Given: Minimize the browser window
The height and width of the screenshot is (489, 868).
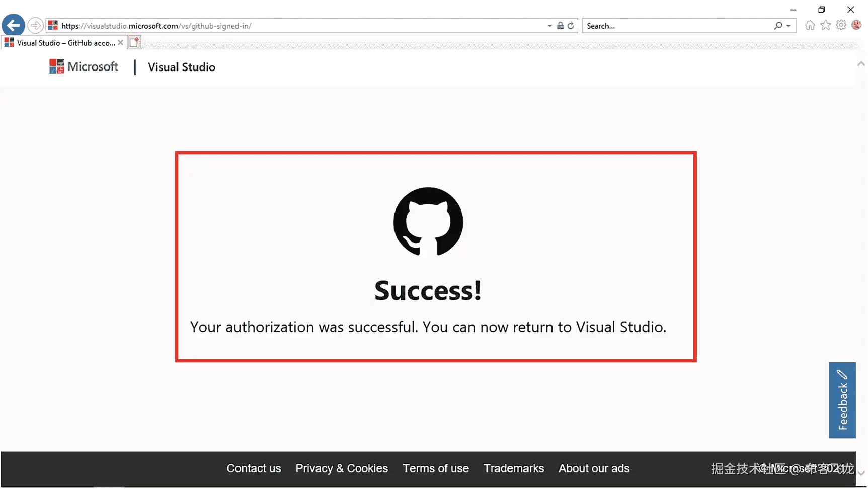Looking at the screenshot, I should pos(793,10).
